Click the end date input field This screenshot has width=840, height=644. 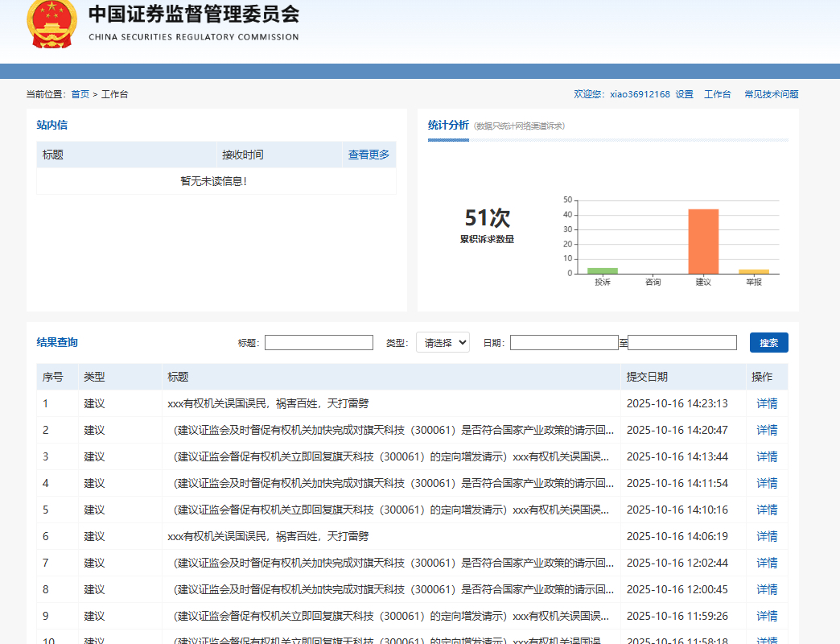[682, 342]
